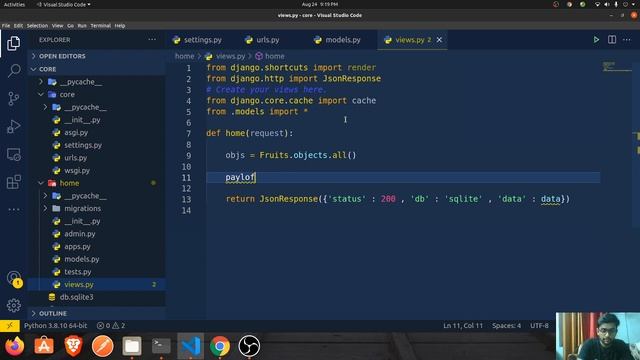Open the Manage gear menu
This screenshot has width=640, height=360.
[13, 305]
